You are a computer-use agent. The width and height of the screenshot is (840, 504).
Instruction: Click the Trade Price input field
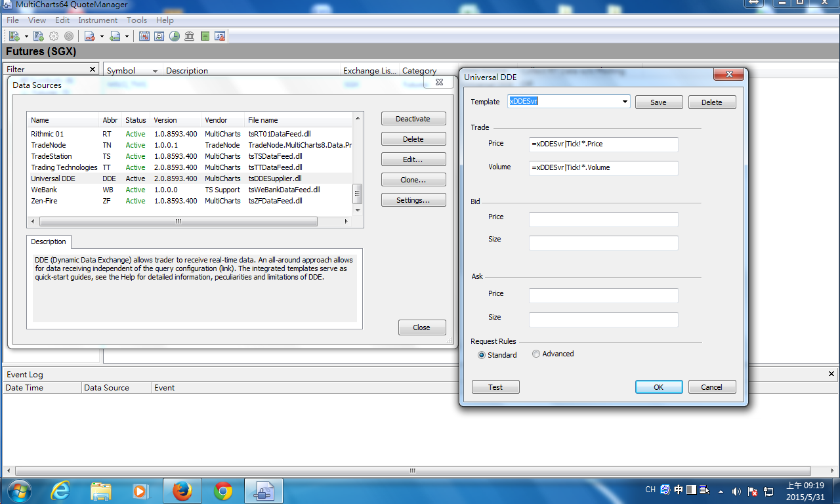[604, 144]
